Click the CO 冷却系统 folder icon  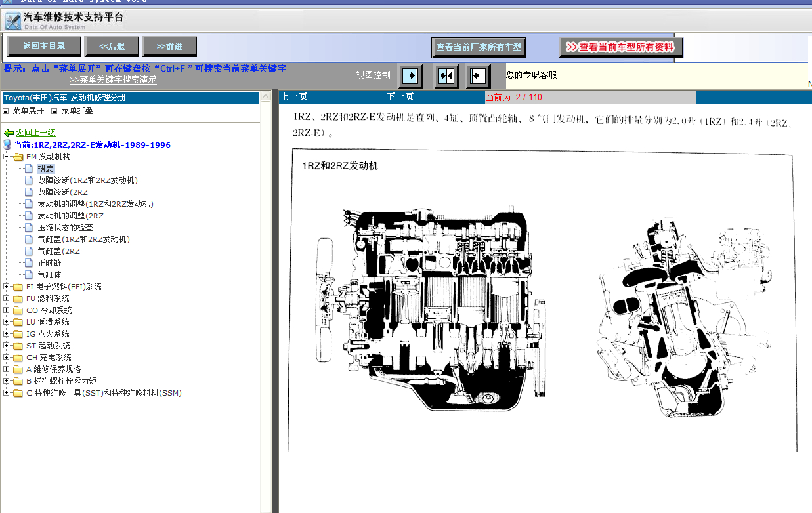[x=18, y=310]
